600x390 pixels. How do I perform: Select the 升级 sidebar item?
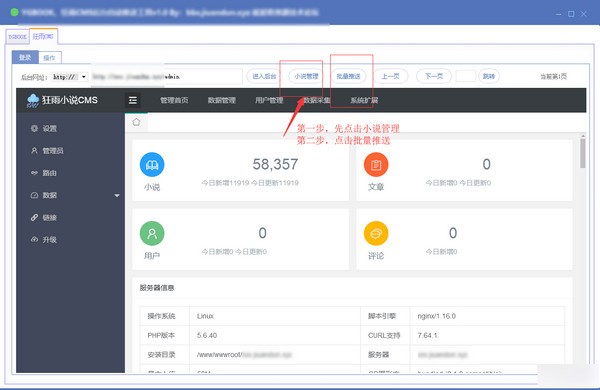[x=71, y=239]
